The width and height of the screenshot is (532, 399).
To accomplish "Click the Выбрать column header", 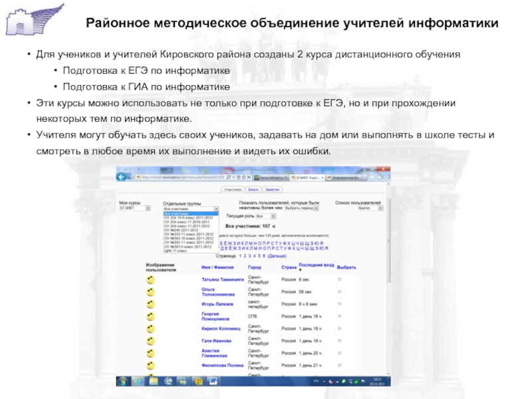I will pos(346,267).
